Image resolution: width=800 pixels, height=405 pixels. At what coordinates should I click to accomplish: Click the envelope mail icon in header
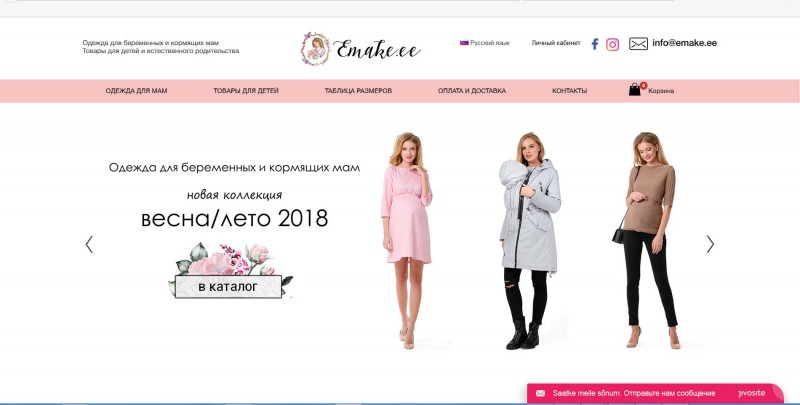[638, 44]
